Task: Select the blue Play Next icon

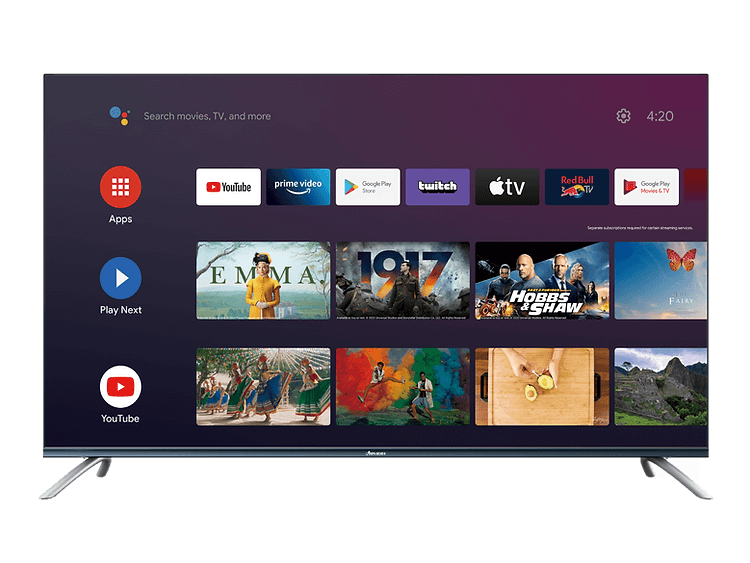Action: point(120,278)
